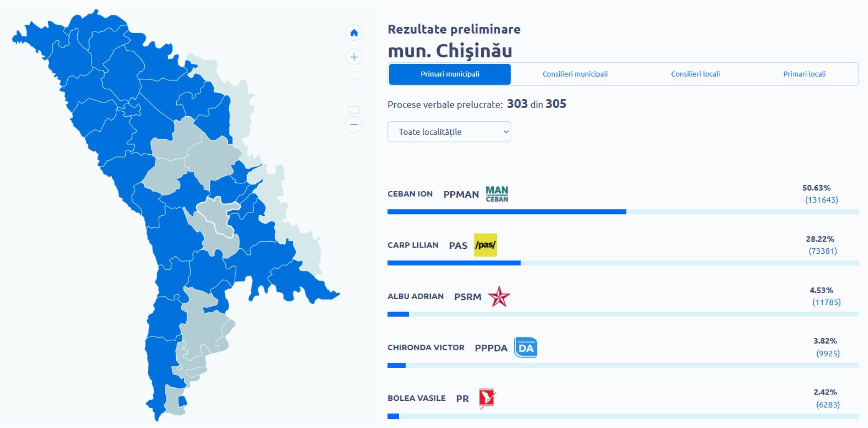868x428 pixels.
Task: Click candidate name BOLEA VASILE
Action: click(416, 398)
